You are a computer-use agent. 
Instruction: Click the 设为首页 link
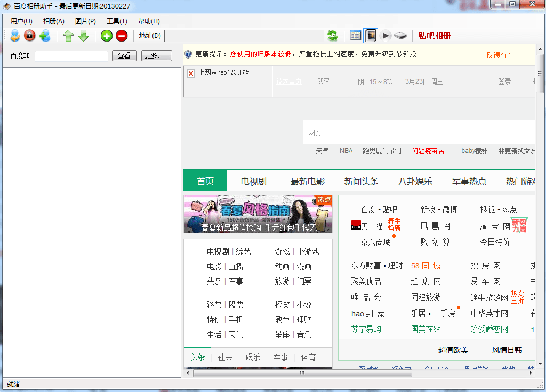288,81
